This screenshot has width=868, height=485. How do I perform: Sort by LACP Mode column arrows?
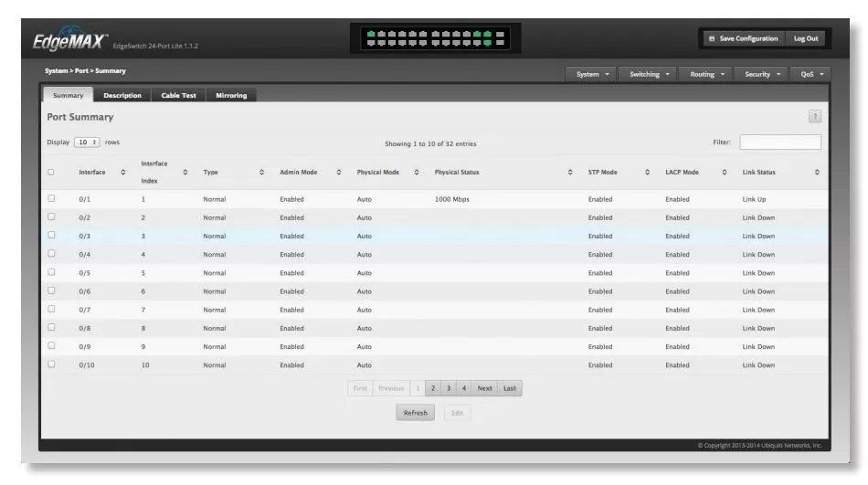(x=724, y=173)
